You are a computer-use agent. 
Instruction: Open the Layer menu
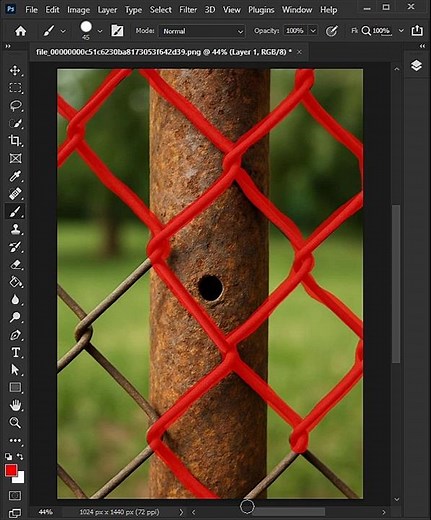107,10
